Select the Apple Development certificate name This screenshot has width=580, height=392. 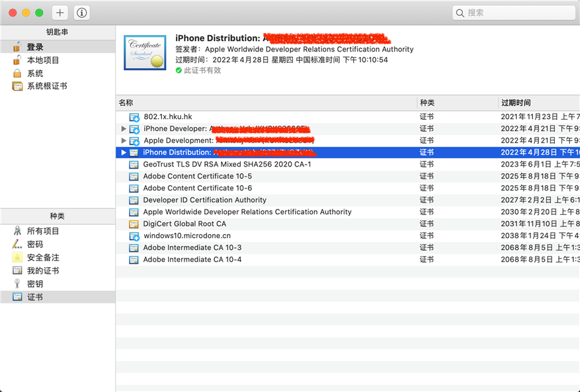(229, 141)
